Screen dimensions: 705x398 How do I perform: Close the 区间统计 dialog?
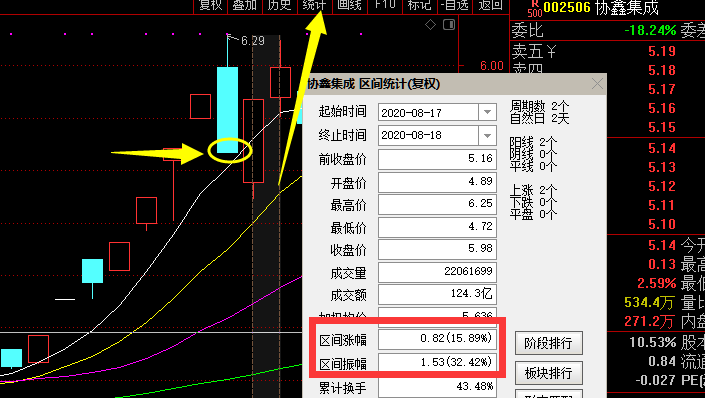pos(597,84)
